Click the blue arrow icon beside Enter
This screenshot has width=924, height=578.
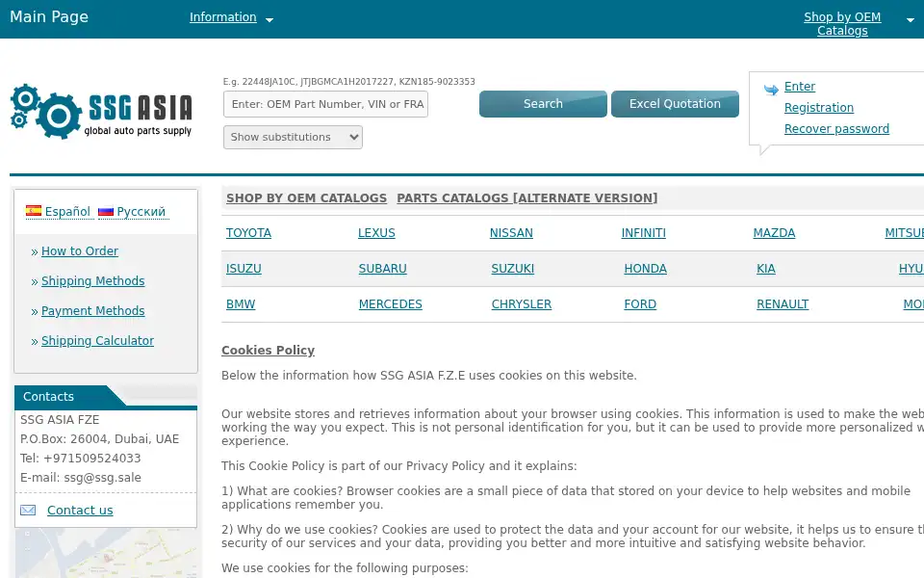click(x=771, y=89)
